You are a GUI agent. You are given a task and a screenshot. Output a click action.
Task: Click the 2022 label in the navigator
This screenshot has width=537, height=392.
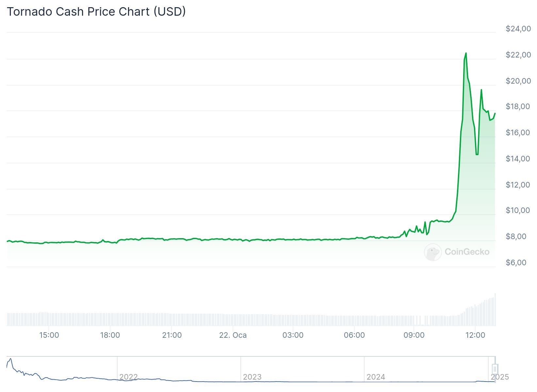[128, 377]
